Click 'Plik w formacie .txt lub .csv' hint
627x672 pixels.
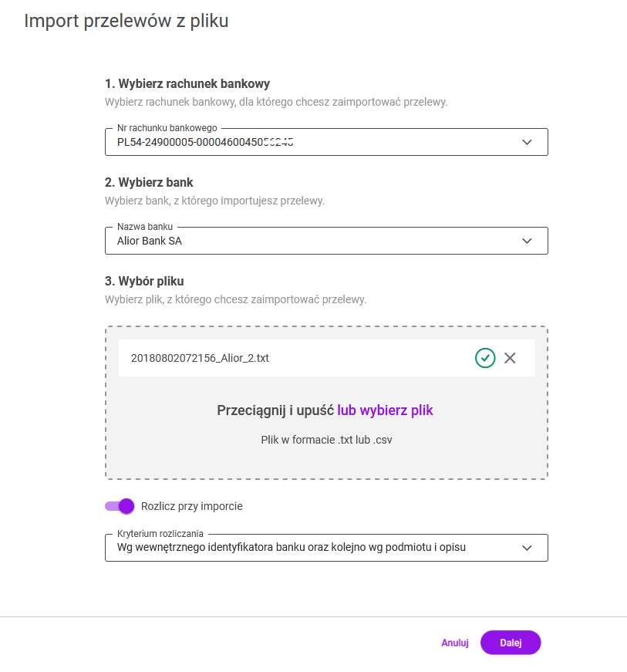point(327,440)
